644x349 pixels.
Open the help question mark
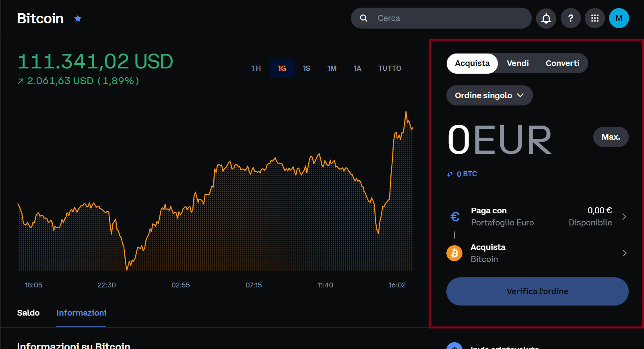tap(571, 18)
